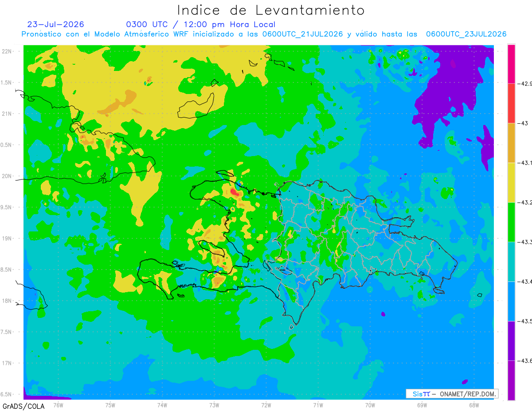Click the "ONAMET/REP.DOM." label
The width and height of the screenshot is (532, 411).
467,394
